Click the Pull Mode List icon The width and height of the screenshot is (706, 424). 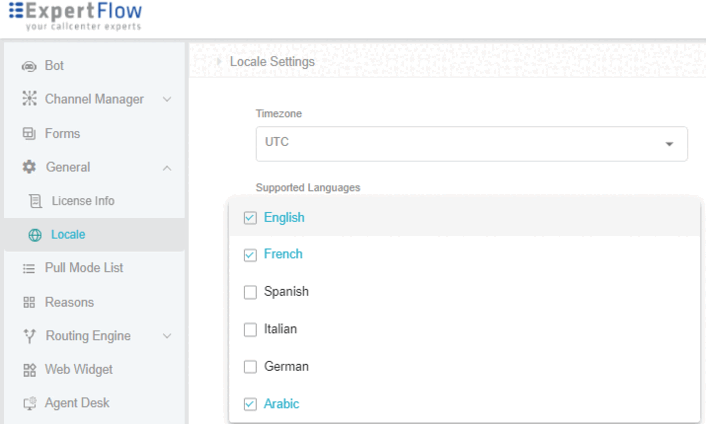coord(29,268)
